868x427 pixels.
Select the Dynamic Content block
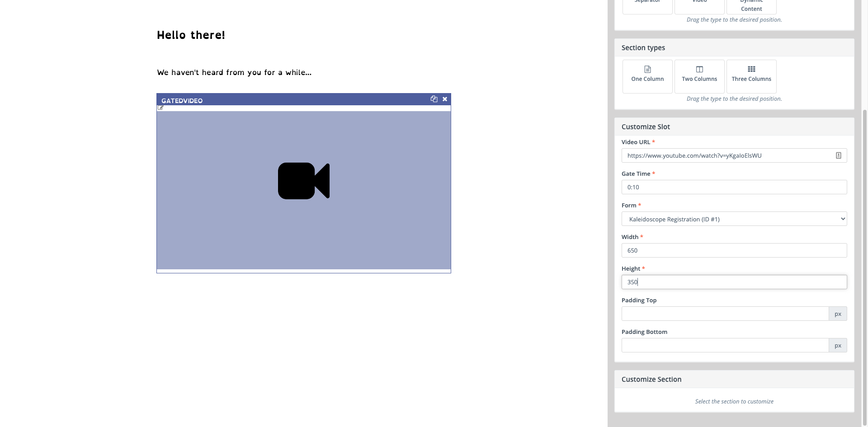751,5
